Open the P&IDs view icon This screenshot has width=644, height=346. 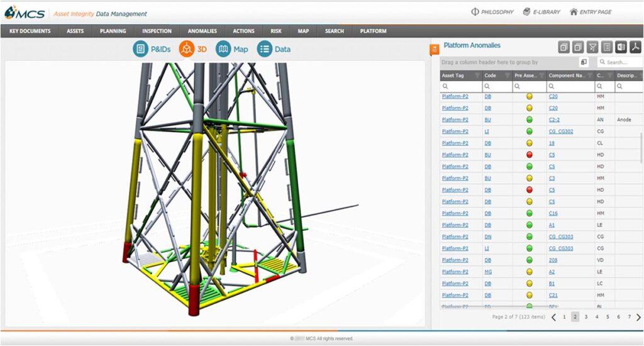(140, 49)
